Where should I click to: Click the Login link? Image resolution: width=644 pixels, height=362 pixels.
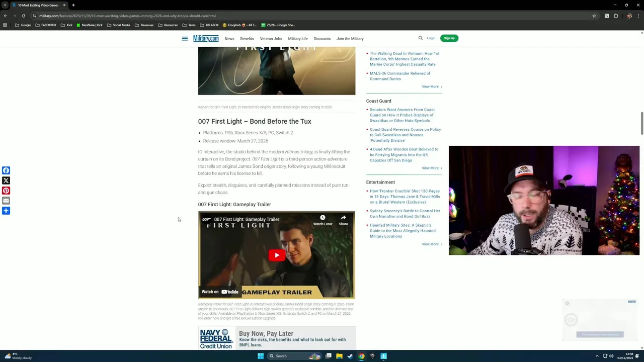431,38
